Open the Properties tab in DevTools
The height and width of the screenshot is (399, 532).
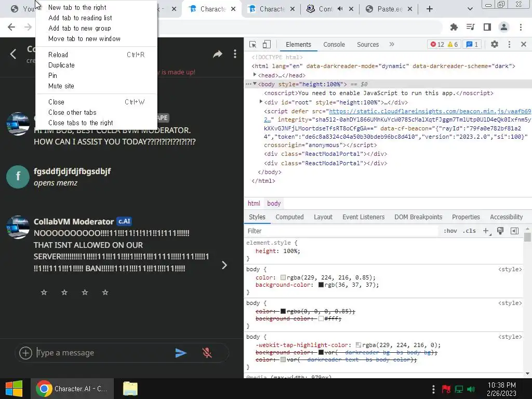pyautogui.click(x=466, y=217)
